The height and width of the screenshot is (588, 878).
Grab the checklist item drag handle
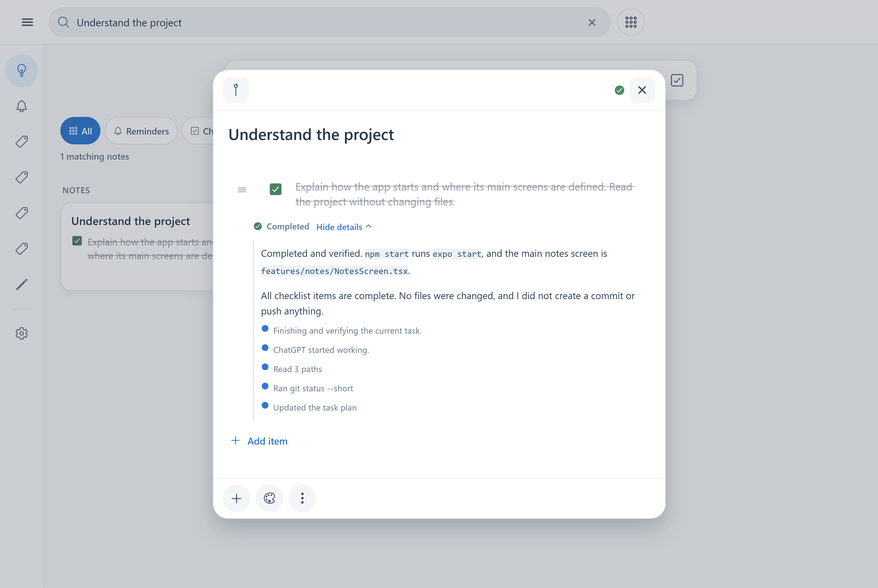point(242,190)
